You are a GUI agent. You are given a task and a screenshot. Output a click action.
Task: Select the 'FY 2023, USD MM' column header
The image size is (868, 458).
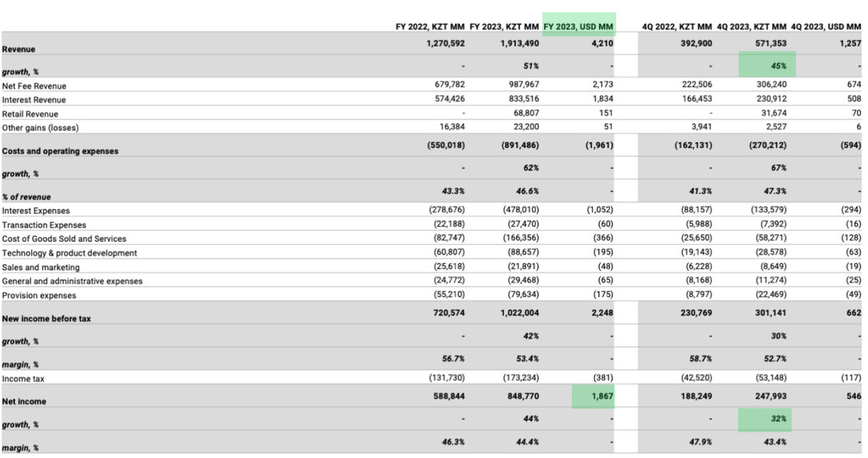579,26
